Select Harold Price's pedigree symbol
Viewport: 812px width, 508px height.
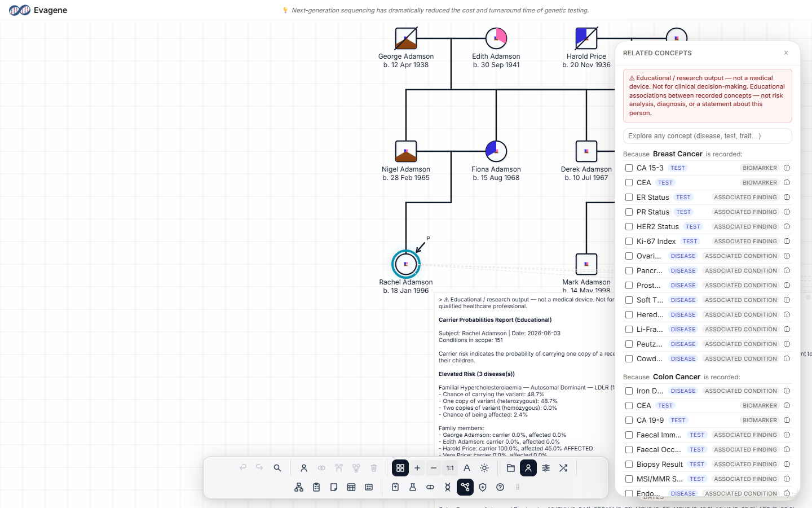tap(586, 38)
